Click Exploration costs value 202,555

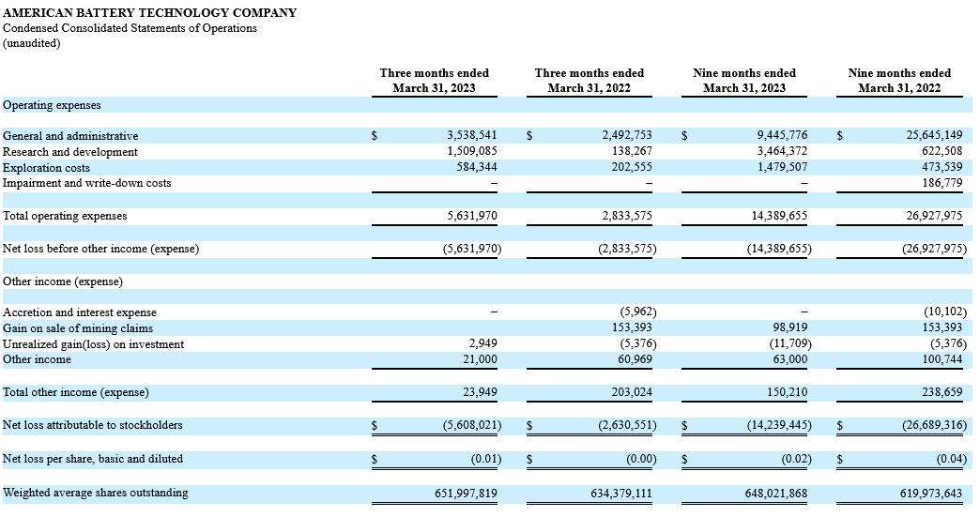632,167
